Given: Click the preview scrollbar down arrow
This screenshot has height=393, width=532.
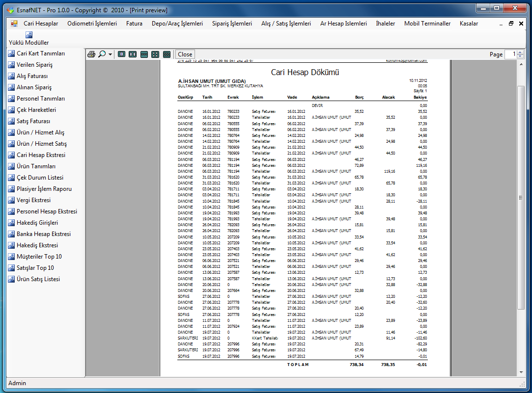Looking at the screenshot, I should tap(521, 372).
